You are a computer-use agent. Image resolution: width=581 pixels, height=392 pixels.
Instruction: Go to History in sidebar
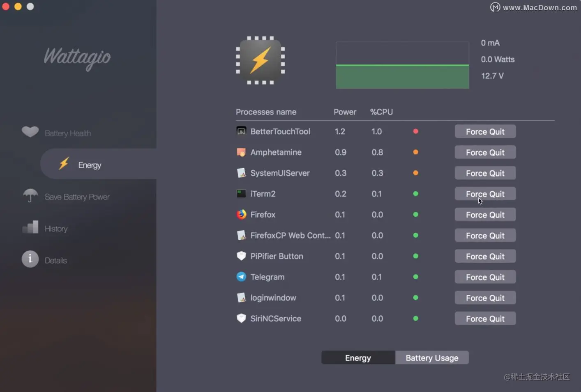[56, 229]
